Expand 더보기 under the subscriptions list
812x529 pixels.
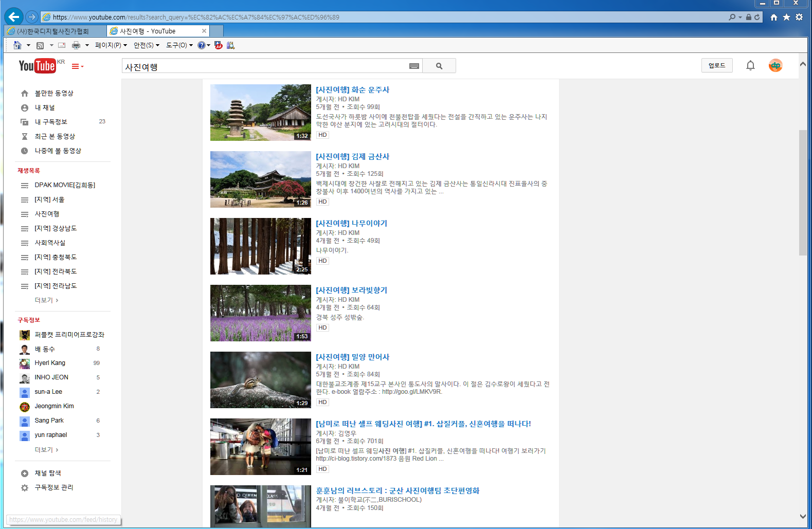click(x=46, y=450)
